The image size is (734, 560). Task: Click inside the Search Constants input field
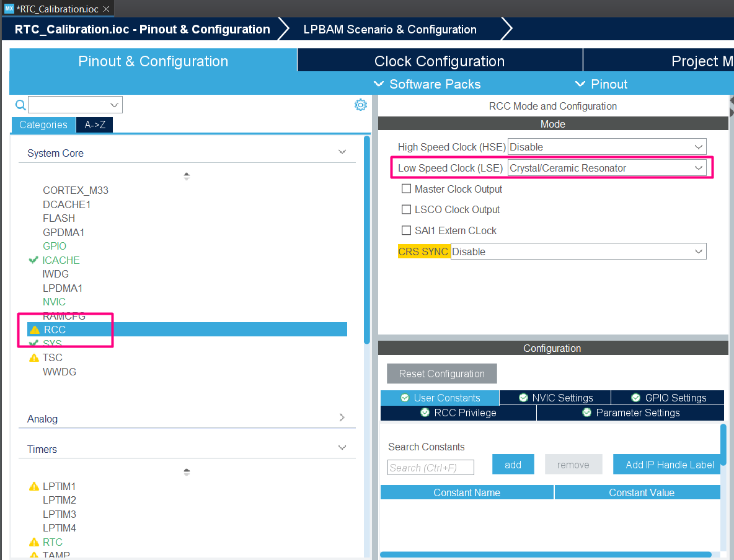coord(430,467)
